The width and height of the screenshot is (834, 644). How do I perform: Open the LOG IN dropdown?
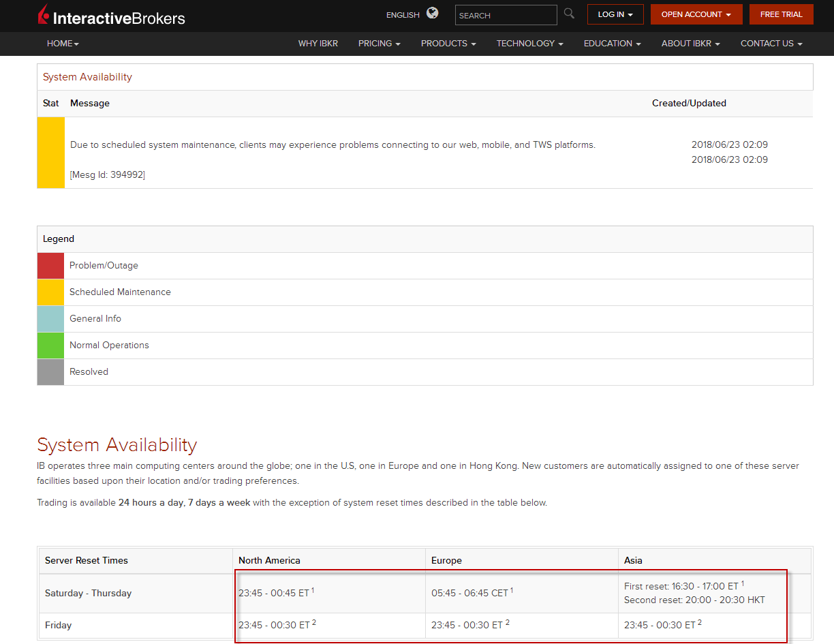(x=615, y=14)
